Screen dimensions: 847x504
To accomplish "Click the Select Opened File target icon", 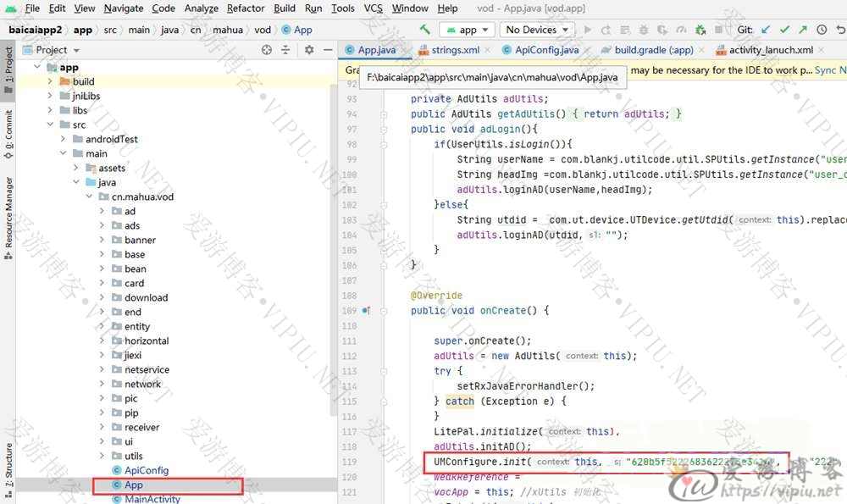I will 266,50.
